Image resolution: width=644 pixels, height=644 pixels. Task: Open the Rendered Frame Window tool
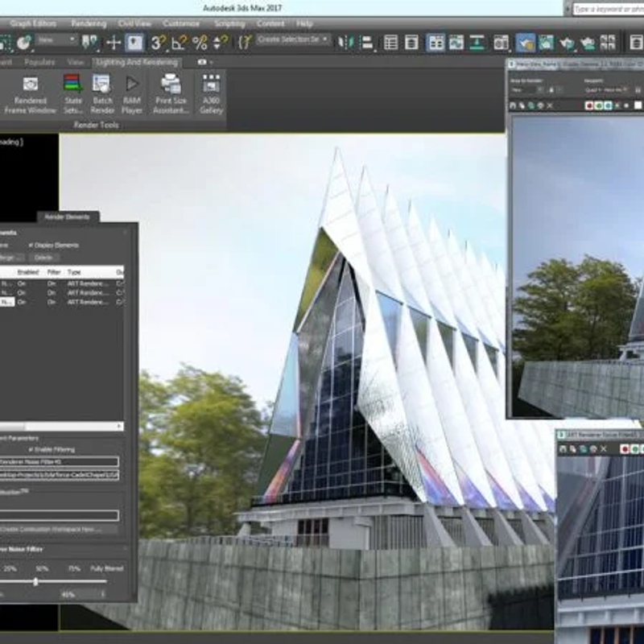tap(30, 94)
